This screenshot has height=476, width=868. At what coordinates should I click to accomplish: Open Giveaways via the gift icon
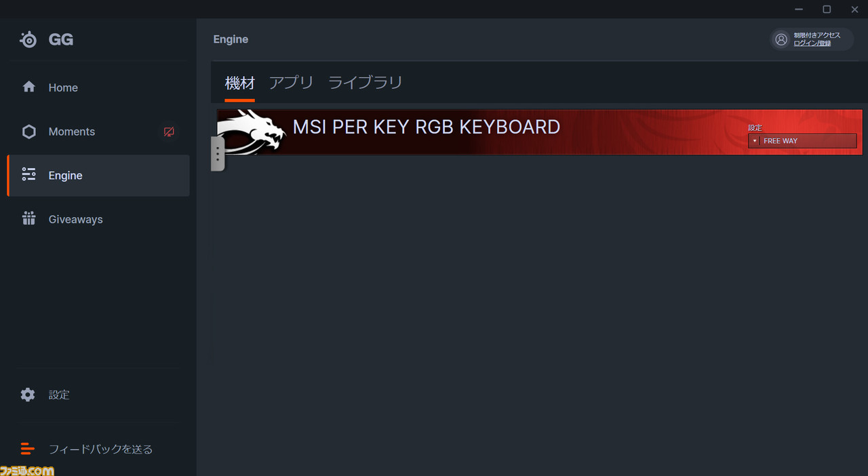click(28, 218)
